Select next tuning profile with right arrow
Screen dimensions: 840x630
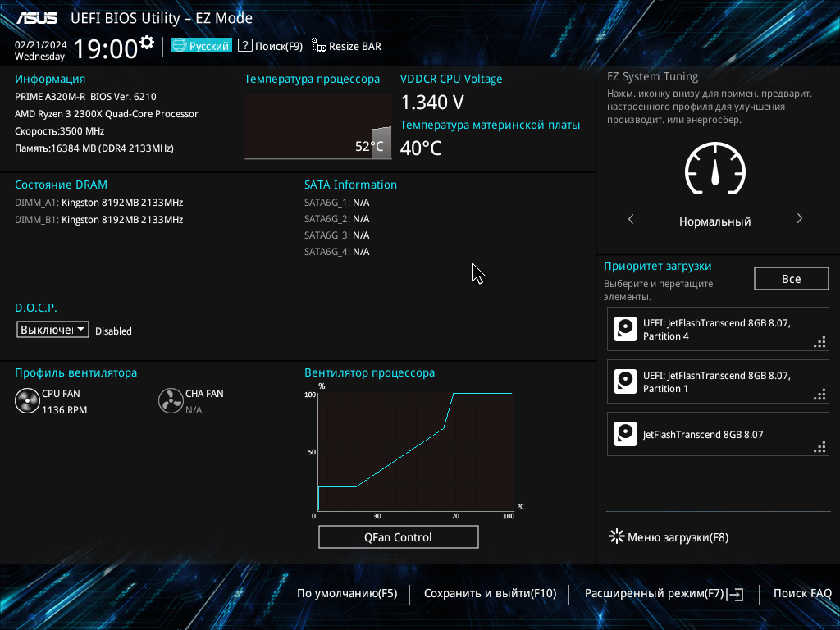pyautogui.click(x=799, y=218)
